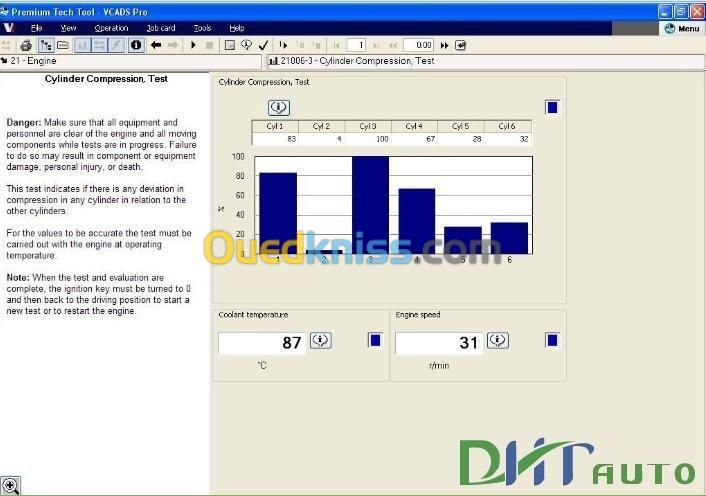The height and width of the screenshot is (496, 706).
Task: Click the page number field showing 1
Action: click(357, 45)
